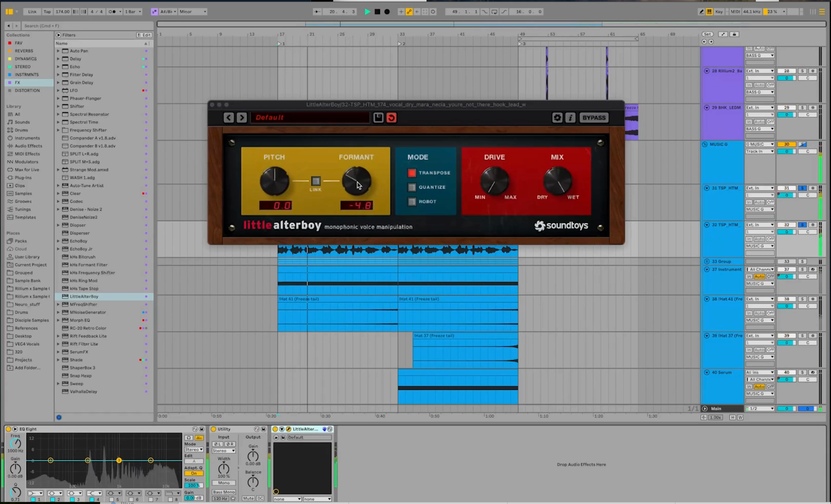Open LittleAlterBoy settings gear

[557, 117]
